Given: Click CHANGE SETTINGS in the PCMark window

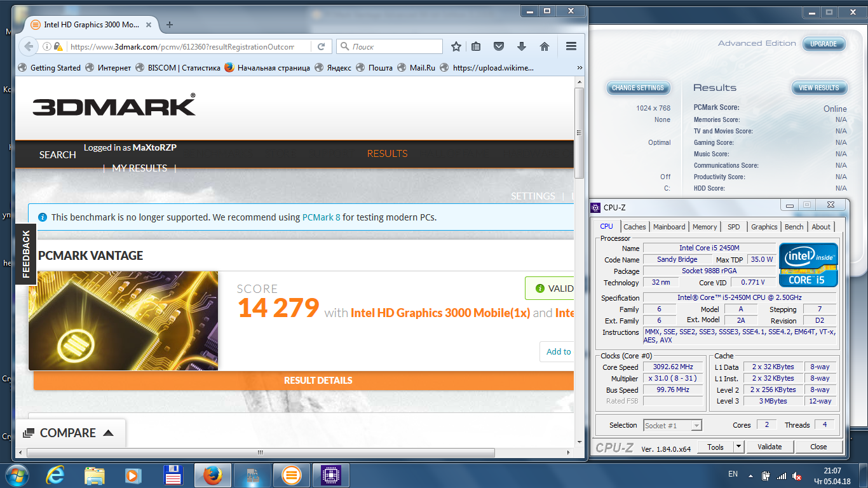Looking at the screenshot, I should click(x=637, y=88).
